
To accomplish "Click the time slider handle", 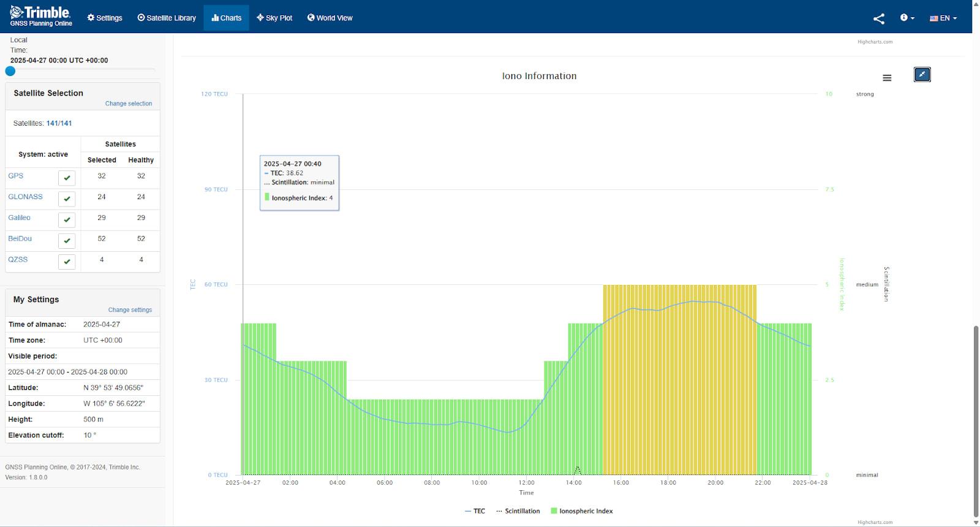I will 10,71.
